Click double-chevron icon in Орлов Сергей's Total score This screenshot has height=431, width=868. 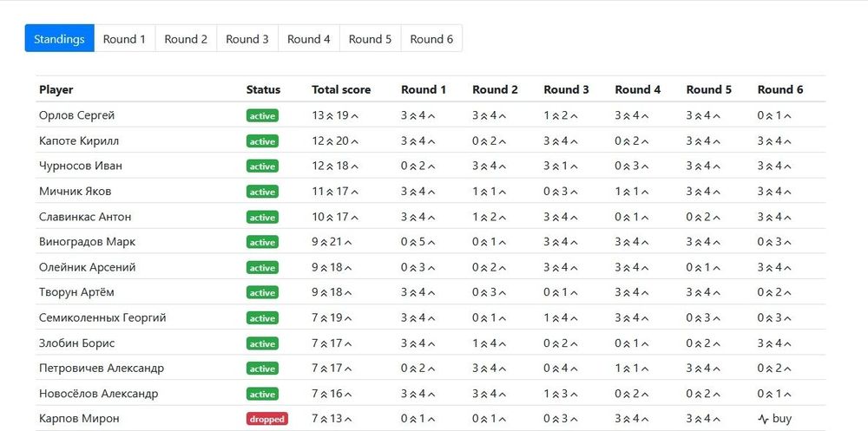point(330,115)
